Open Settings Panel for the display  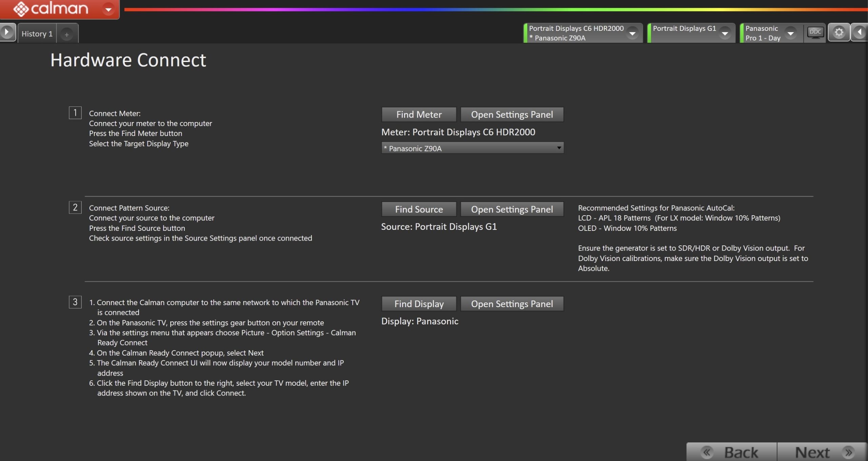pos(512,304)
